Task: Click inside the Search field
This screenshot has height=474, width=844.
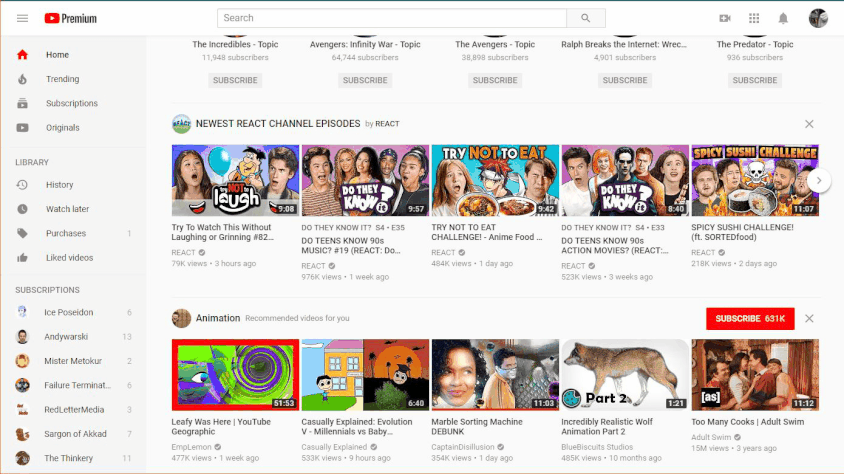Action: 392,18
